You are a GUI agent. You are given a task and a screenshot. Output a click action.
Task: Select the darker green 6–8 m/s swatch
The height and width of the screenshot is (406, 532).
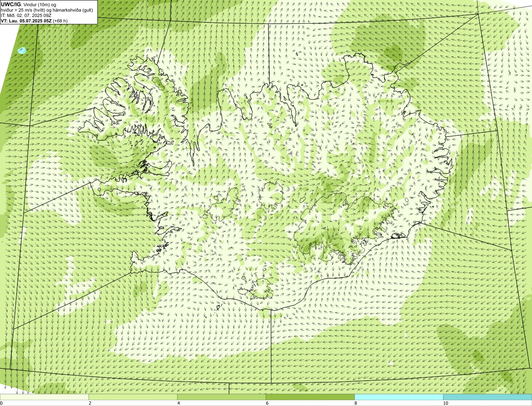(x=310, y=397)
